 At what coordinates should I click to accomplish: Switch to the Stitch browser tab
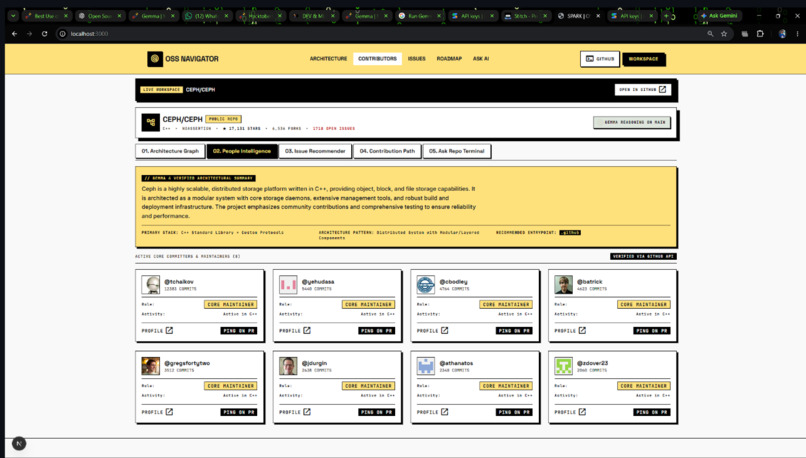point(525,16)
